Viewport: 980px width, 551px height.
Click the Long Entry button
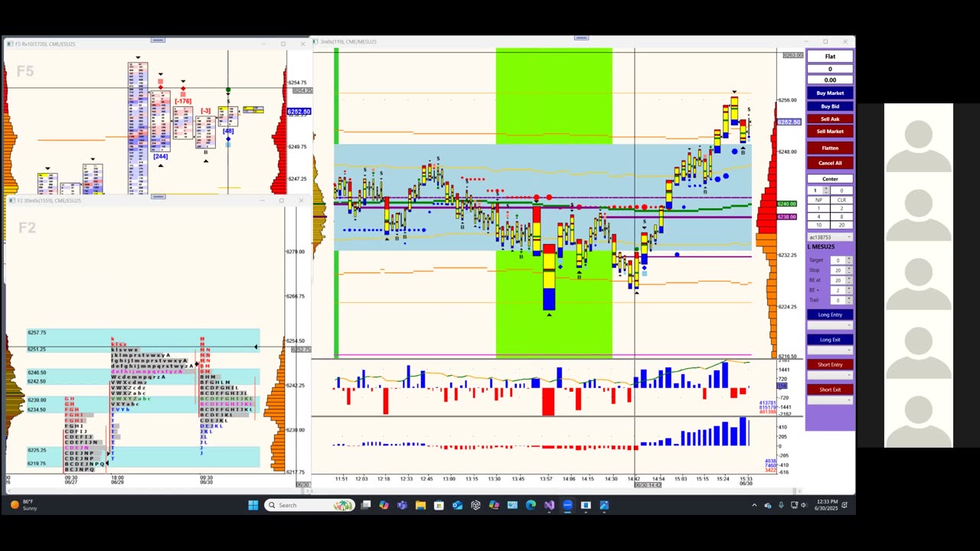[830, 315]
